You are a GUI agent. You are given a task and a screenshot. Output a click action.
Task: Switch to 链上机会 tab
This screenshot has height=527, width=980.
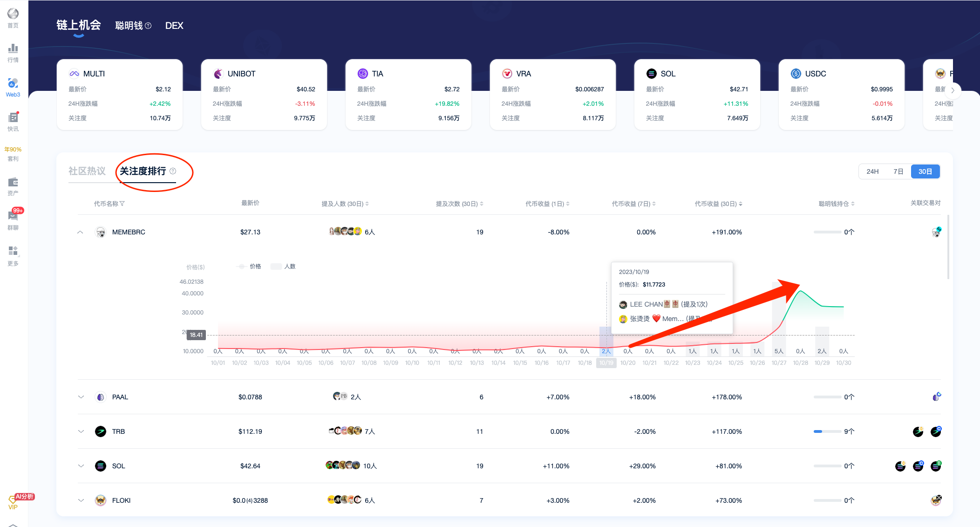pyautogui.click(x=79, y=25)
